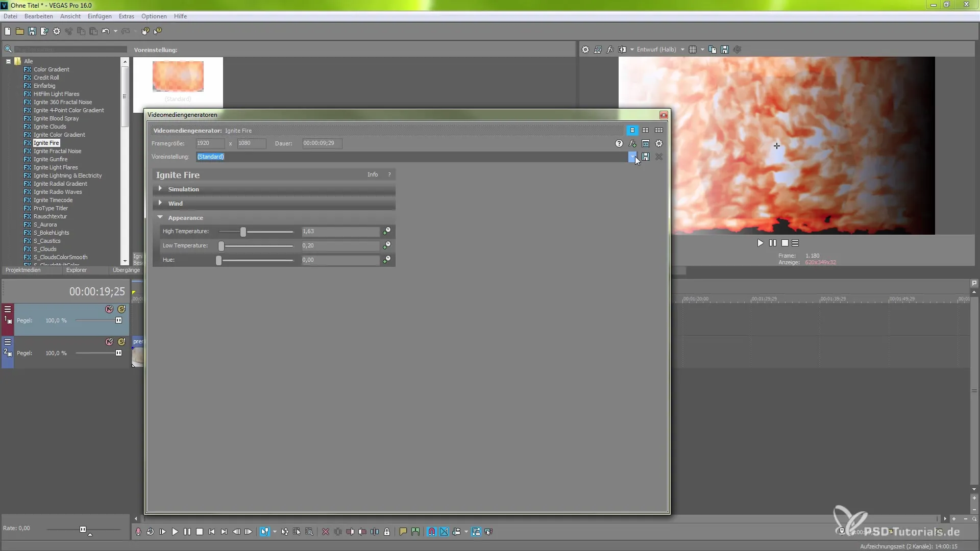The height and width of the screenshot is (551, 980).
Task: Adjust the High Temperature slider
Action: tap(243, 232)
